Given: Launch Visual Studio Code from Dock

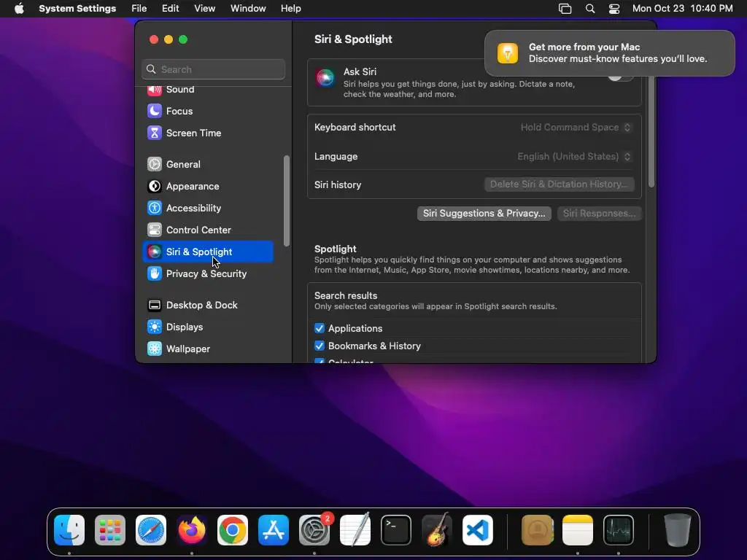Looking at the screenshot, I should 478,530.
